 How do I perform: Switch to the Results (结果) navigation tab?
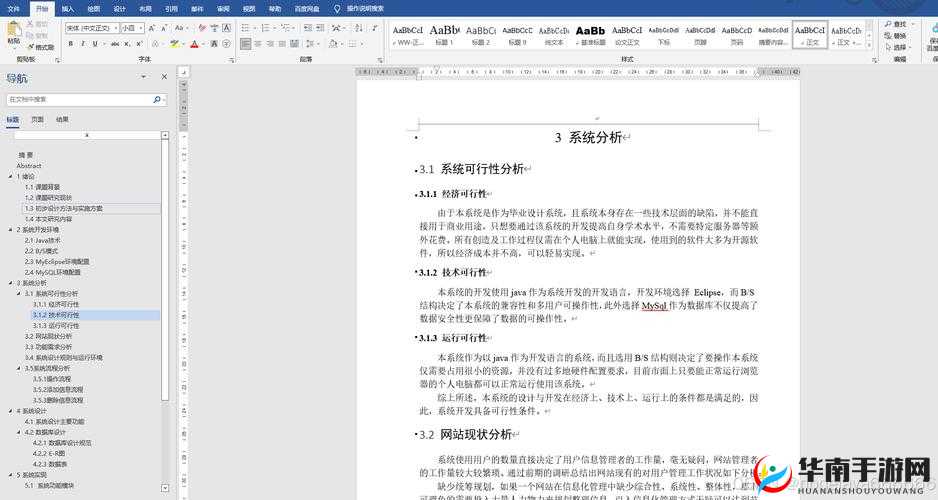62,119
